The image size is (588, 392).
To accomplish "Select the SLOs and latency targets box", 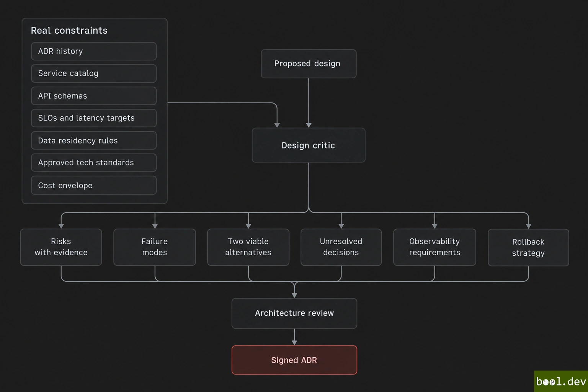I will pyautogui.click(x=94, y=118).
